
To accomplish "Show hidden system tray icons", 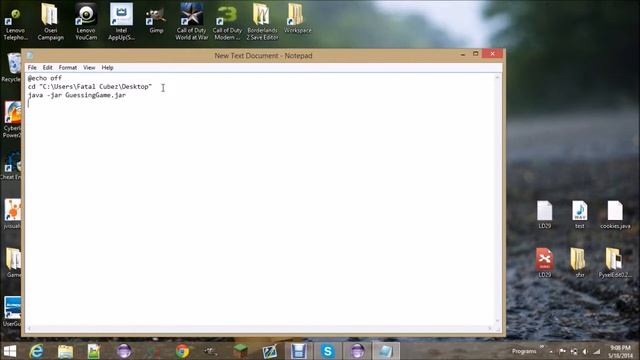I will coord(551,351).
